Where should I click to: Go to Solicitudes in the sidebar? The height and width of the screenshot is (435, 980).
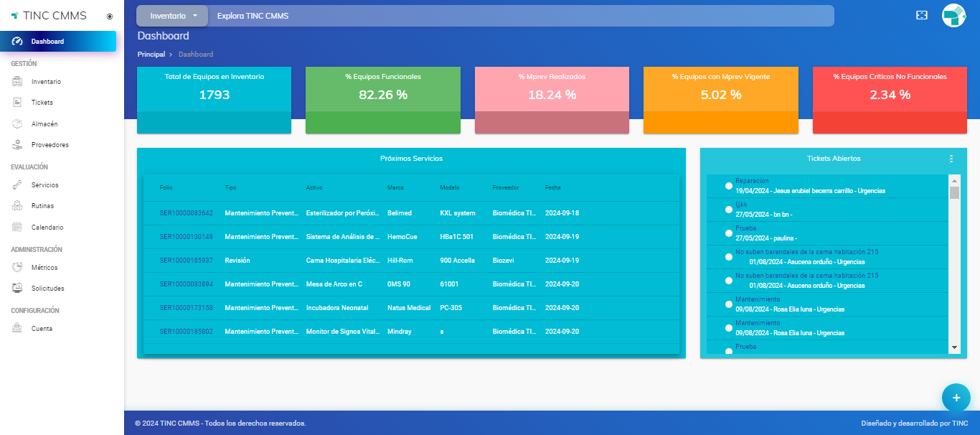tap(47, 289)
